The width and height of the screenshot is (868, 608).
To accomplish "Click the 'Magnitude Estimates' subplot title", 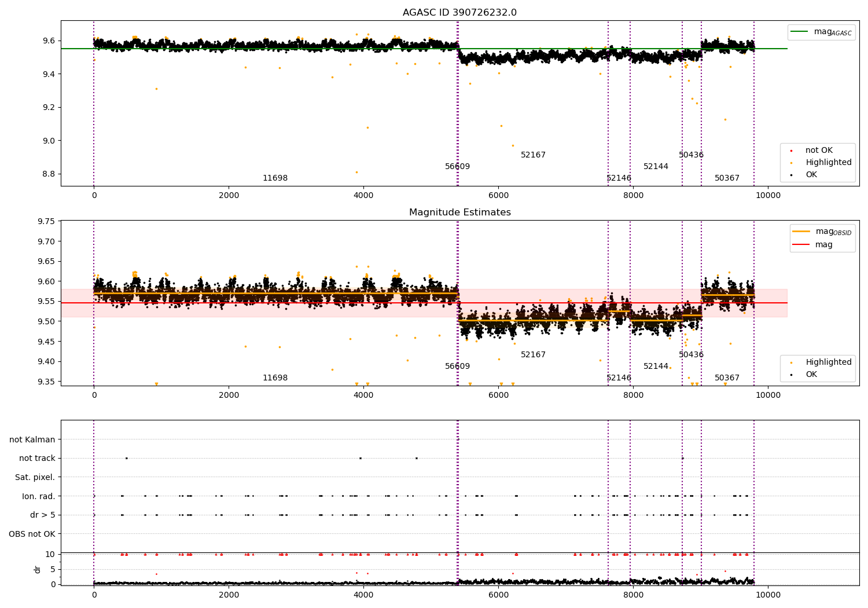I will click(459, 213).
